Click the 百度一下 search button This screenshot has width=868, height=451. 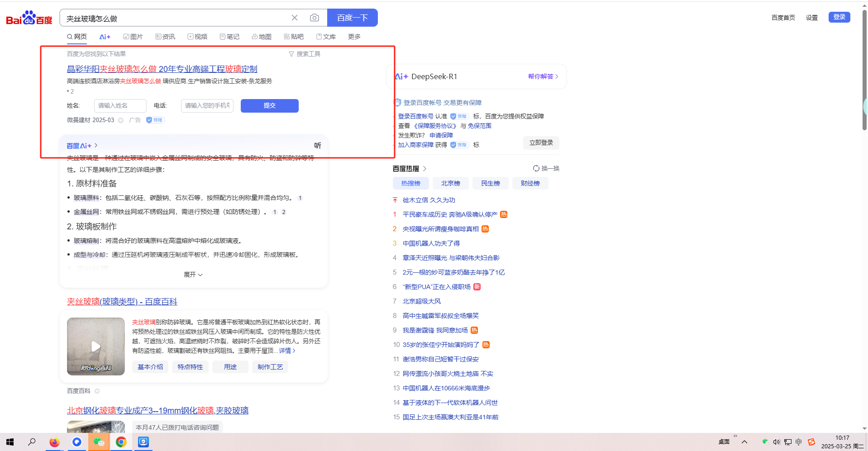(352, 18)
